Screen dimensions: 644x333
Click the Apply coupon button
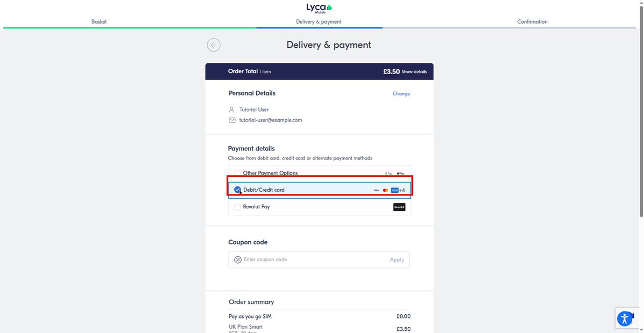tap(397, 260)
